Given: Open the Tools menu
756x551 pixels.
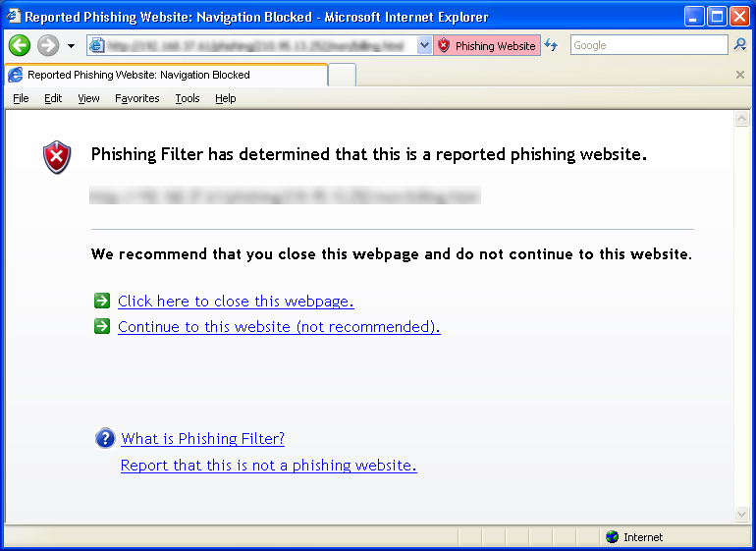Looking at the screenshot, I should 188,98.
